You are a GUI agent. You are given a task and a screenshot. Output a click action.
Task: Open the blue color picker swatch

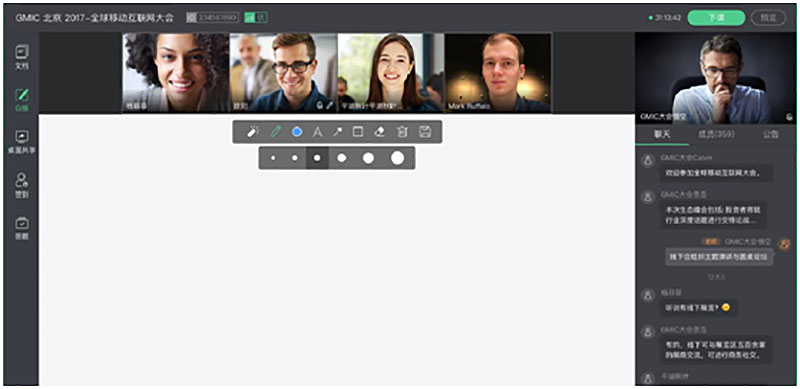[x=297, y=132]
